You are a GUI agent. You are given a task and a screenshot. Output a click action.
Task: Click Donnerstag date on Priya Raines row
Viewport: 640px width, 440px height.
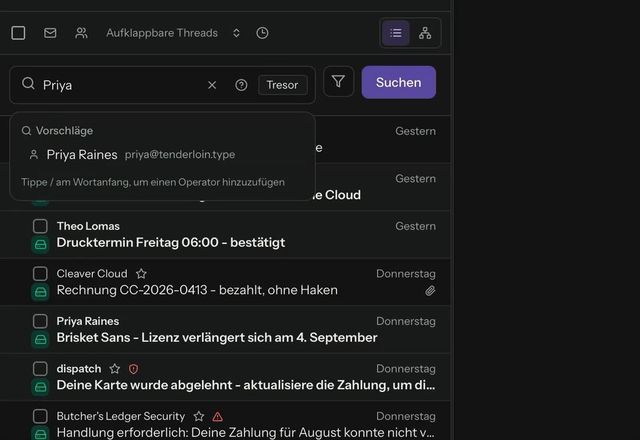[x=406, y=321]
